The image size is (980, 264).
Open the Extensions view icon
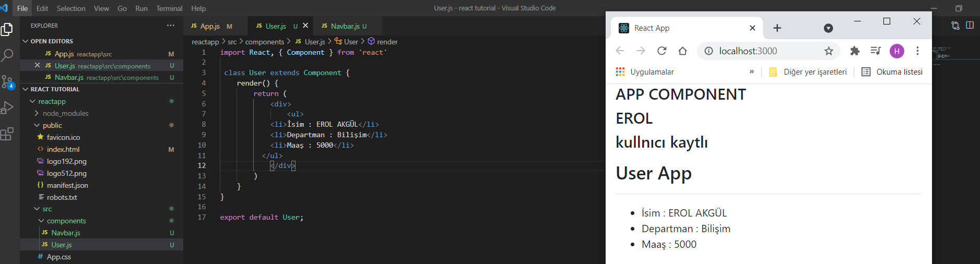click(x=7, y=134)
